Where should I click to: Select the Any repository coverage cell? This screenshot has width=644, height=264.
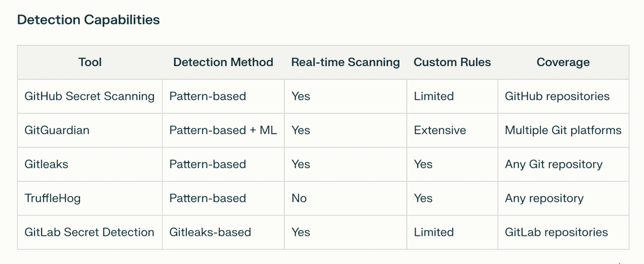[x=544, y=198]
